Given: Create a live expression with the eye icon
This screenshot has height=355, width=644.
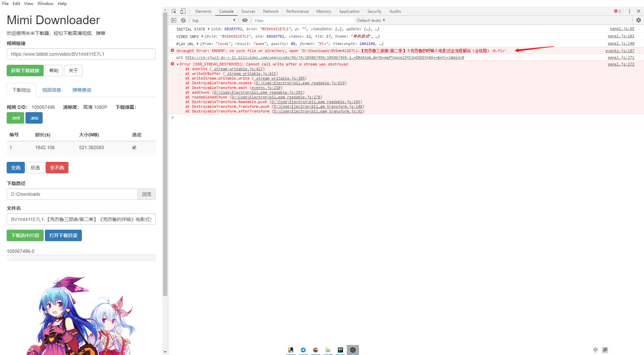Looking at the screenshot, I should (245, 20).
